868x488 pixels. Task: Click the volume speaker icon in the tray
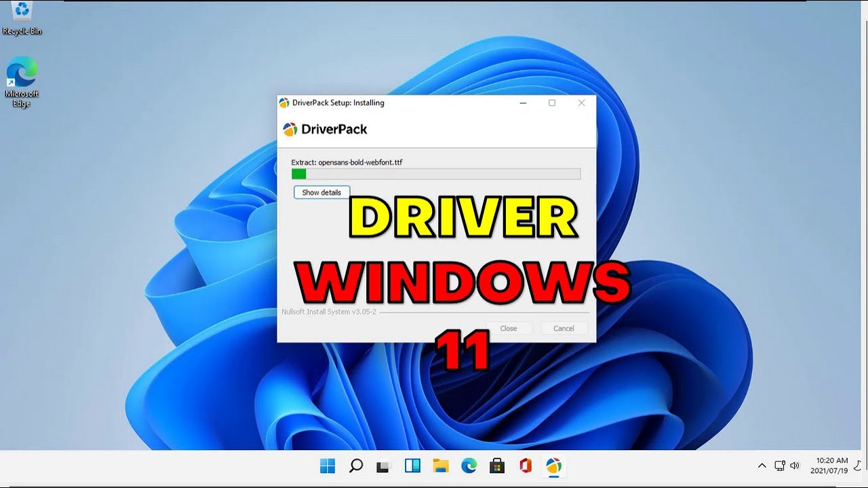tap(795, 466)
